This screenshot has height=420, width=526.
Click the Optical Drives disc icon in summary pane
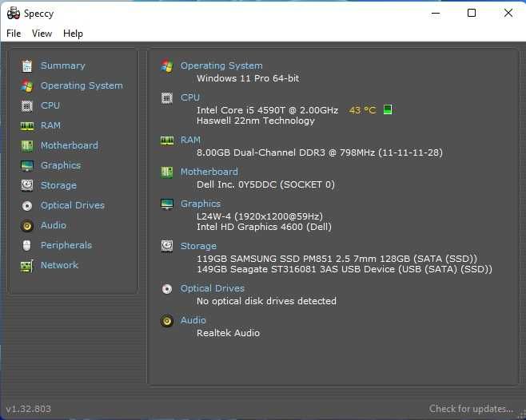click(x=167, y=288)
